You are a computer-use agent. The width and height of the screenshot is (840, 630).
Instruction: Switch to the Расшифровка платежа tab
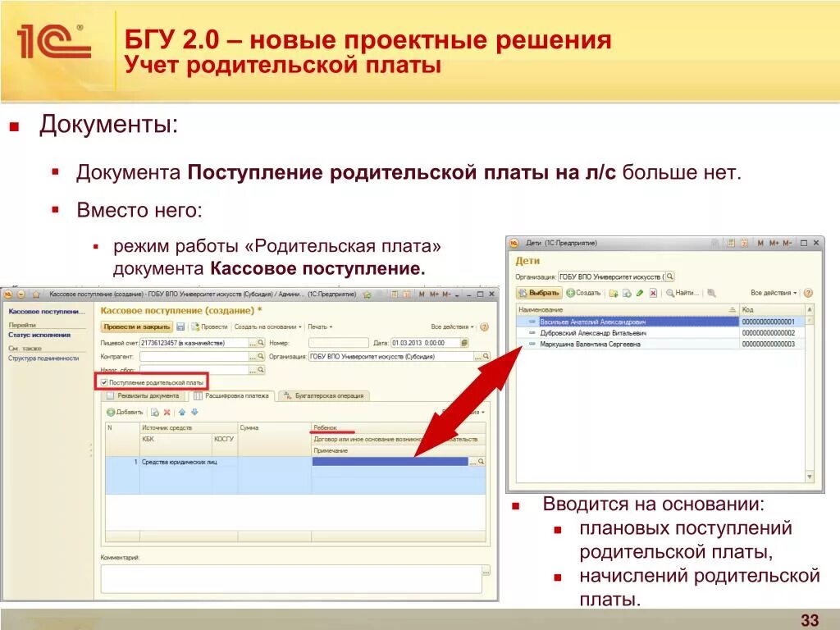pos(232,396)
